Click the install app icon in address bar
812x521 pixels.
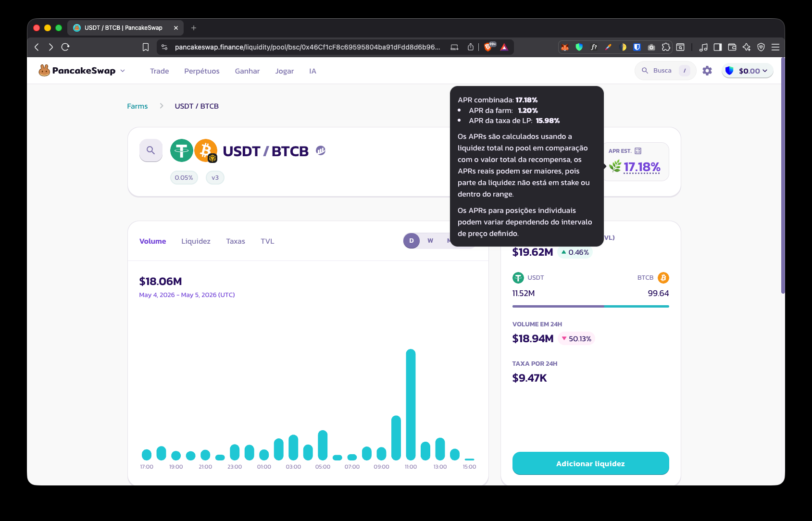(454, 47)
